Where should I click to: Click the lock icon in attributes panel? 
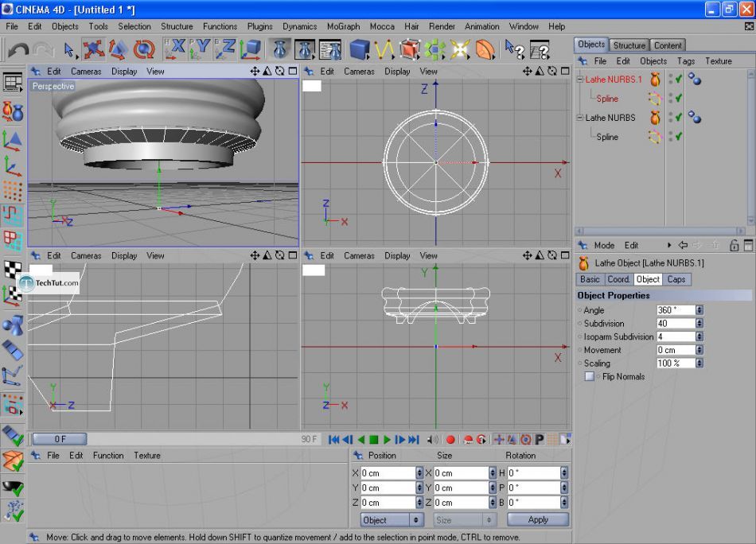(x=735, y=245)
